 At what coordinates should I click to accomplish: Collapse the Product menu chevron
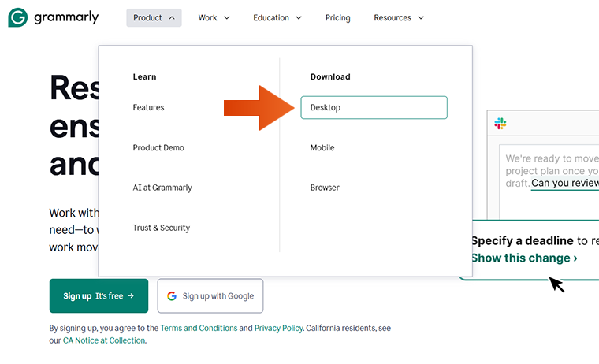tap(172, 18)
